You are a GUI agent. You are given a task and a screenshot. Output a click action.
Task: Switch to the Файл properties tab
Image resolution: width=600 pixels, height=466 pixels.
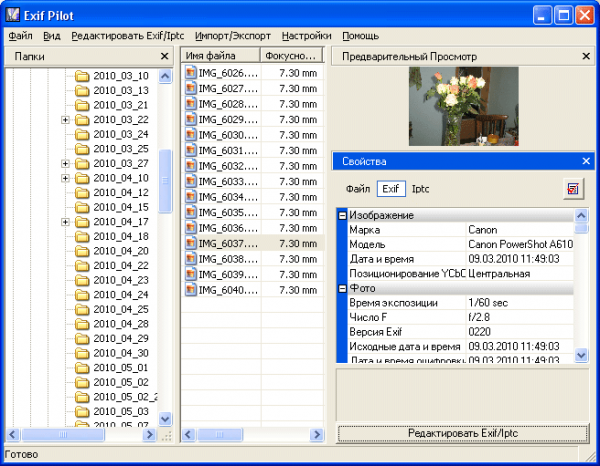pyautogui.click(x=358, y=188)
